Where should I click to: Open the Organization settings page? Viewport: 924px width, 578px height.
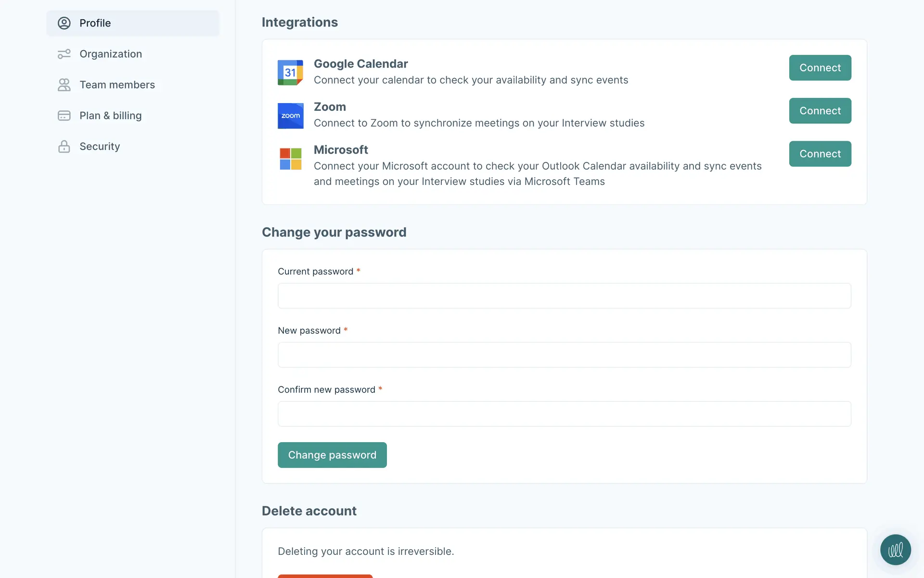(x=111, y=54)
